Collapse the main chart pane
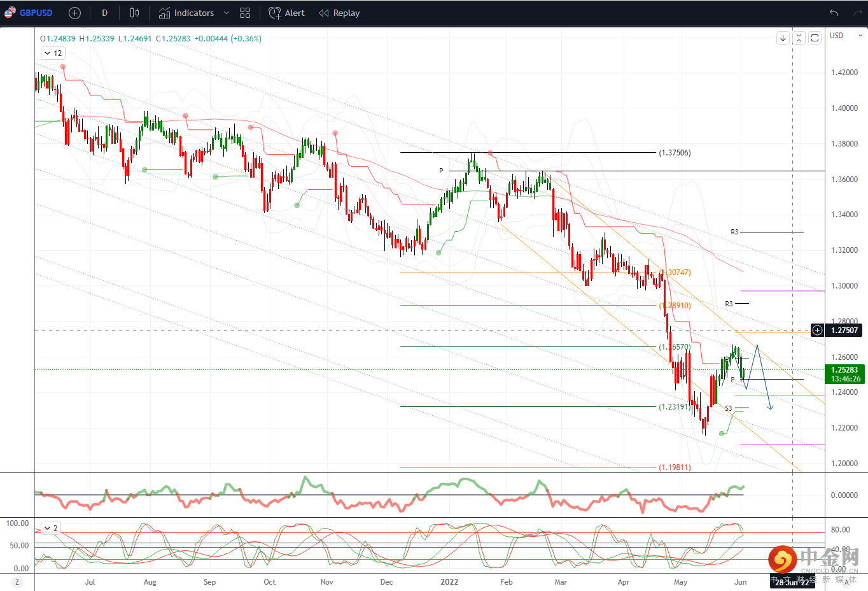Viewport: 868px width, 591px height. tap(799, 38)
